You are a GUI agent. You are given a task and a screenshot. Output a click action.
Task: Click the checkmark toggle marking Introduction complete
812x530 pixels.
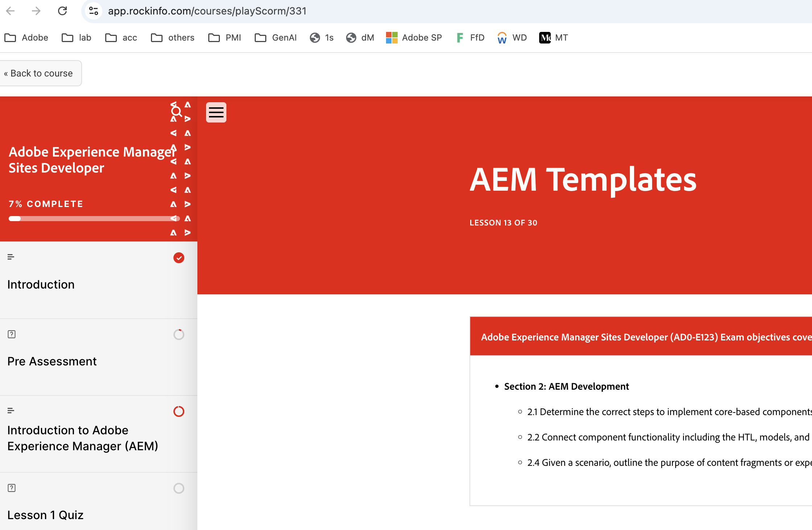click(x=179, y=258)
